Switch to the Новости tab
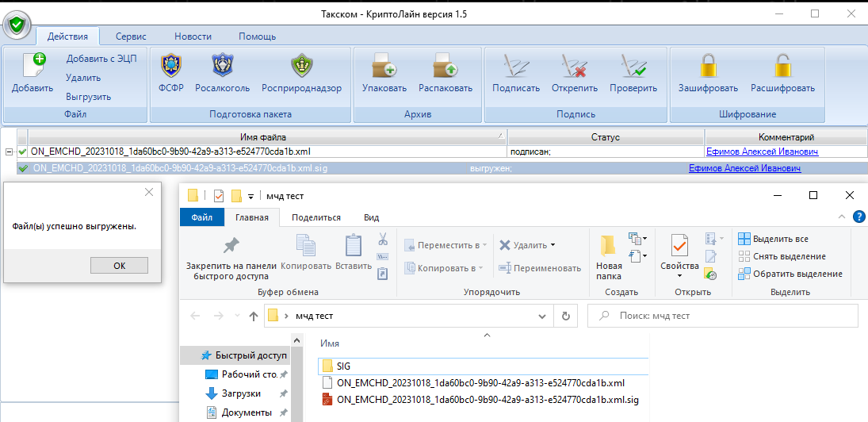868x422 pixels. [x=193, y=36]
